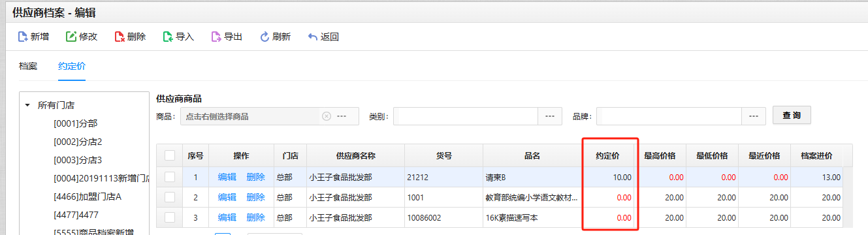Check the checkbox for row 1 请柬B
Screen dimensions: 868x235
pyautogui.click(x=170, y=177)
